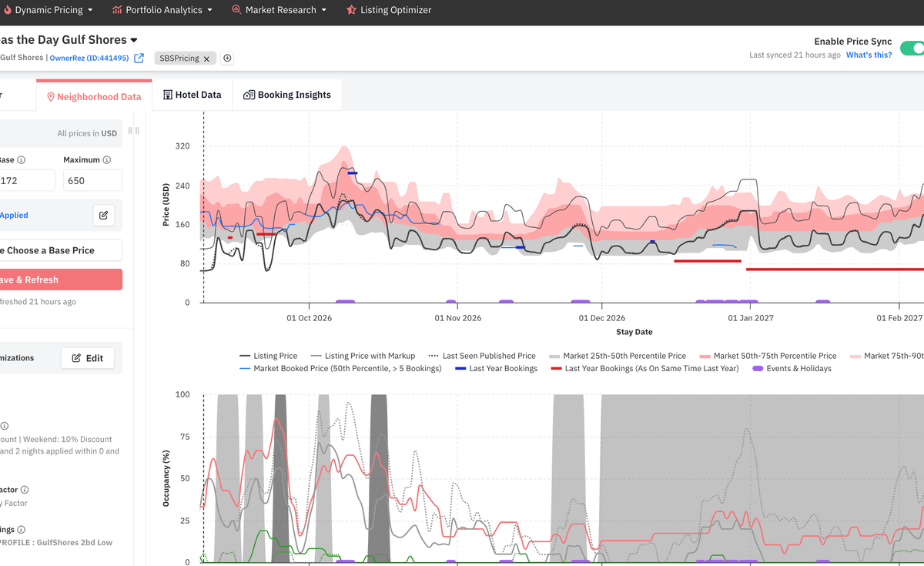
Task: Open the Gulf Shores listing selector dropdown
Action: [134, 40]
